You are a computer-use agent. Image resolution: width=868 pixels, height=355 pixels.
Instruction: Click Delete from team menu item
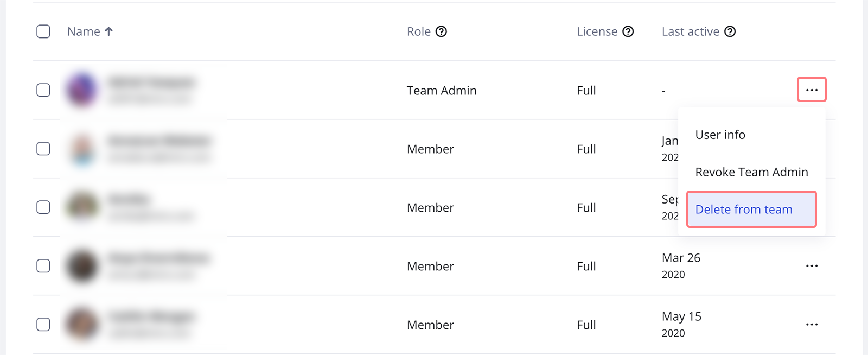click(x=744, y=210)
